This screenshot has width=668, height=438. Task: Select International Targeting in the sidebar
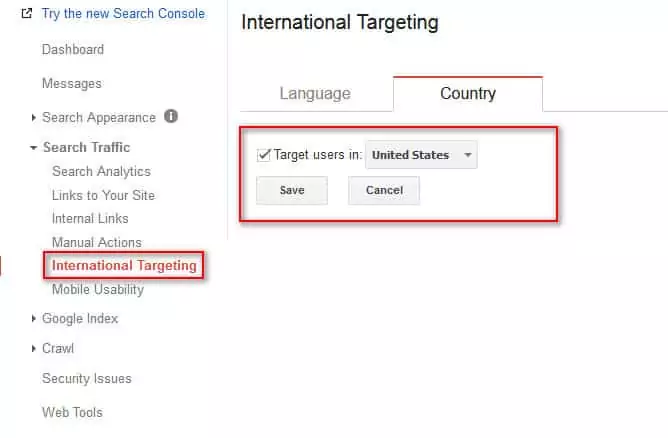[x=124, y=265]
